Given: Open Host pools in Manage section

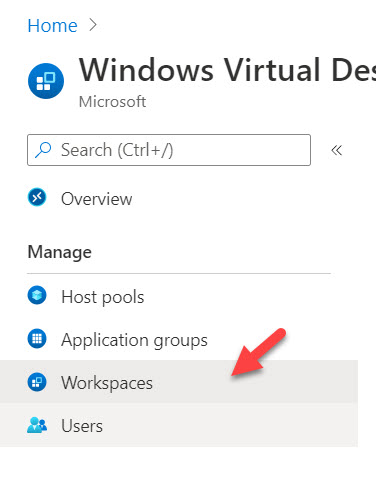Looking at the screenshot, I should click(x=103, y=297).
